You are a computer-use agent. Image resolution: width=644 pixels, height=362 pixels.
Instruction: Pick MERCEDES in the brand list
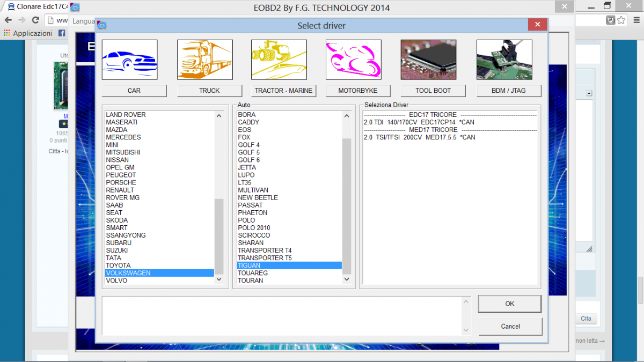159,137
